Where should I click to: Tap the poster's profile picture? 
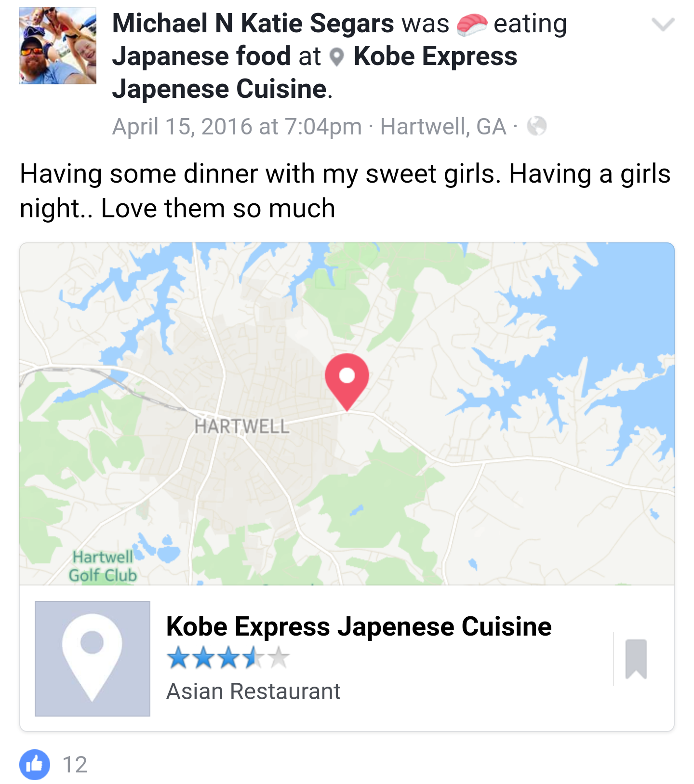click(58, 46)
